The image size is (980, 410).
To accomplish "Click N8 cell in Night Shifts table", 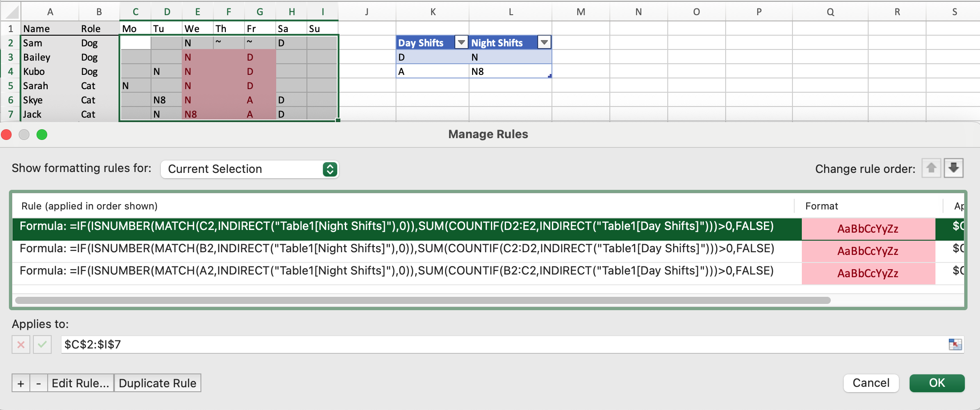I will (x=510, y=71).
